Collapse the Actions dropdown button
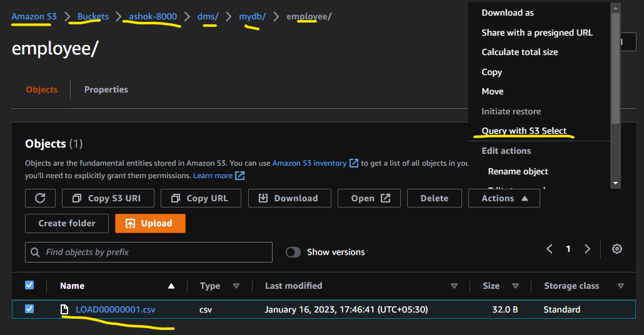644x335 pixels. 504,198
